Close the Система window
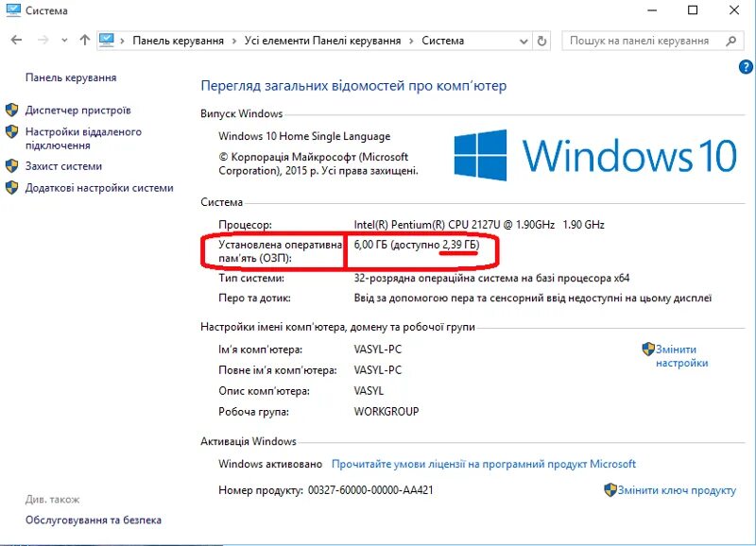The image size is (756, 546). point(734,10)
